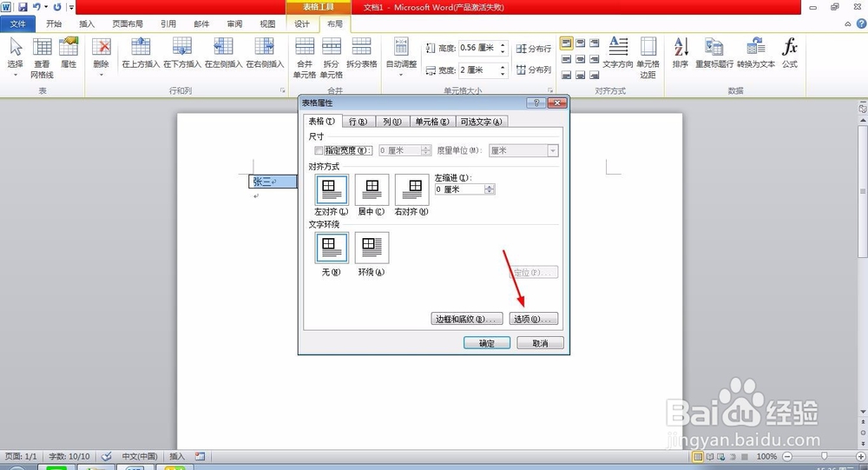The height and width of the screenshot is (470, 868).
Task: Click Repeat Header Rows (重复标题行)
Action: click(714, 53)
